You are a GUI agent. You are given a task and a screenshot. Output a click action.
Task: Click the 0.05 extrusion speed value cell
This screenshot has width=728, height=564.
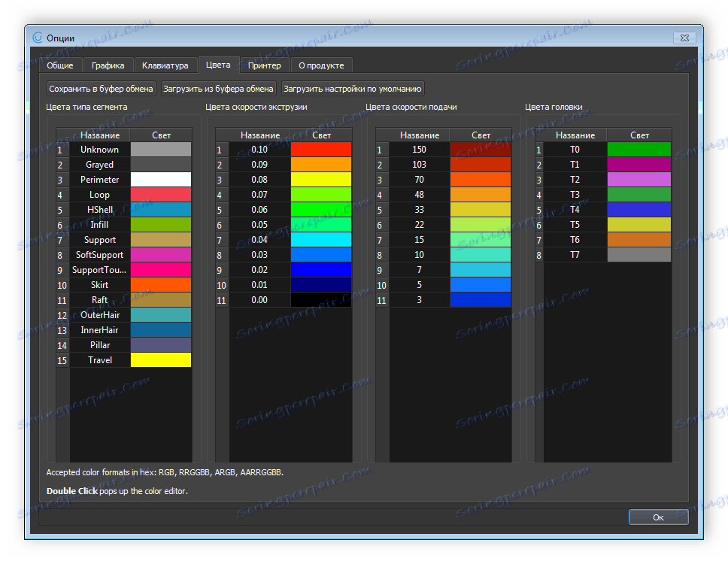click(x=259, y=225)
